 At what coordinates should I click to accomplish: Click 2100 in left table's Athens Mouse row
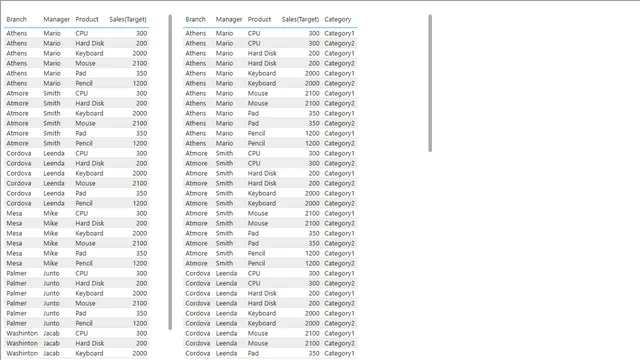(140, 63)
